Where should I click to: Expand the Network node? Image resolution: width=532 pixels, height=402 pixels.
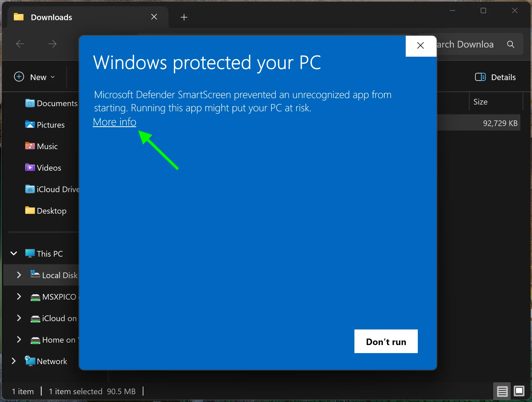point(13,361)
